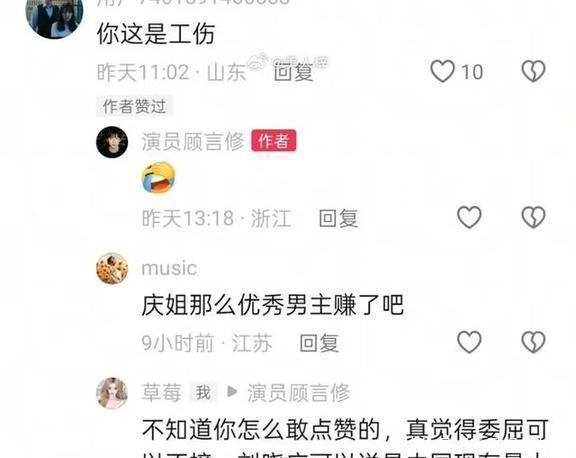The height and width of the screenshot is (458, 576).
Task: Tap the red 作者 badge
Action: pyautogui.click(x=274, y=140)
